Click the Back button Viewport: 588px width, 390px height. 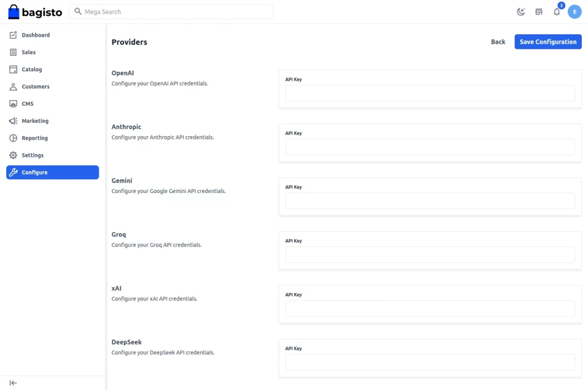pos(497,41)
